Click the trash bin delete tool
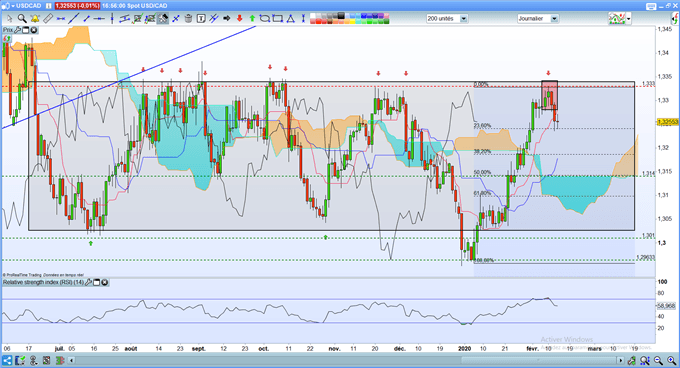 (x=189, y=19)
